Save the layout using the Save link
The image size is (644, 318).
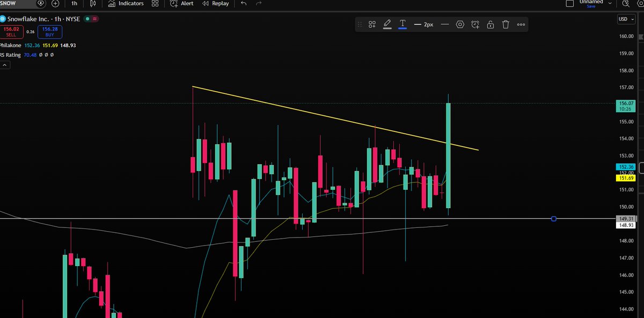[x=591, y=6]
